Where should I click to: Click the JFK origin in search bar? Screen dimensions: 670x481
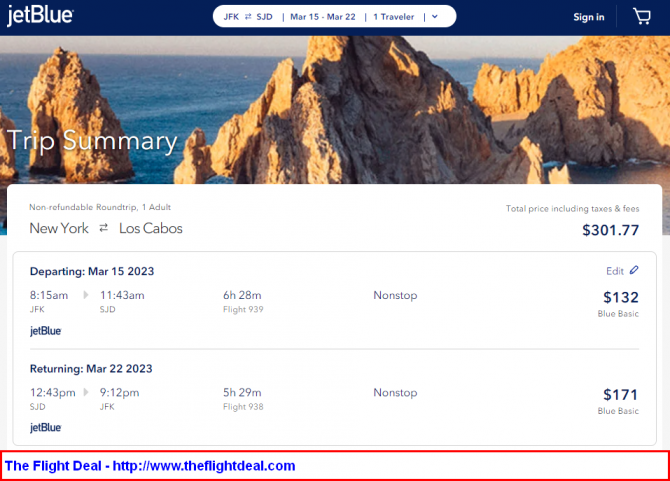pos(231,17)
